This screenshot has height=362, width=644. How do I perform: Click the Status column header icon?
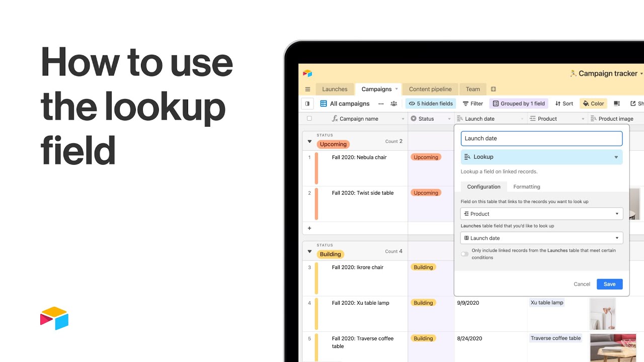click(414, 119)
